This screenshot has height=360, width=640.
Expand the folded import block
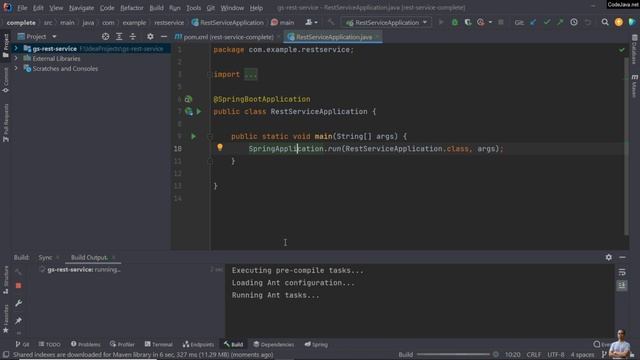click(251, 74)
